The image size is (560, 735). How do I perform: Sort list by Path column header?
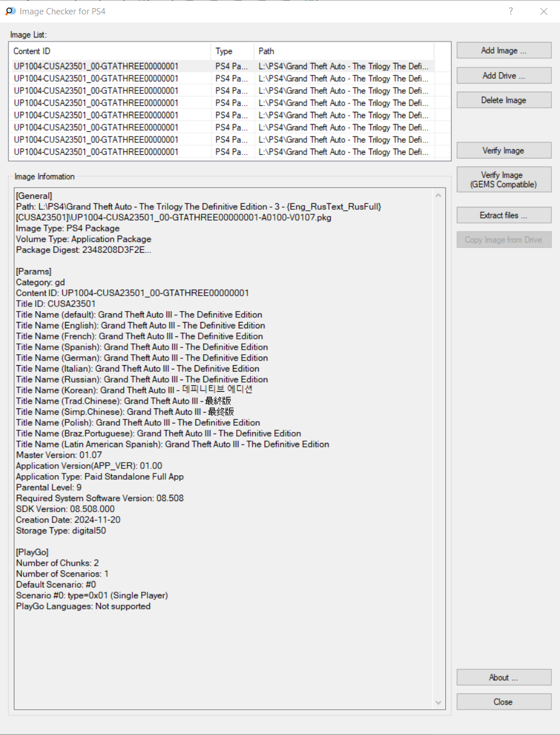344,51
